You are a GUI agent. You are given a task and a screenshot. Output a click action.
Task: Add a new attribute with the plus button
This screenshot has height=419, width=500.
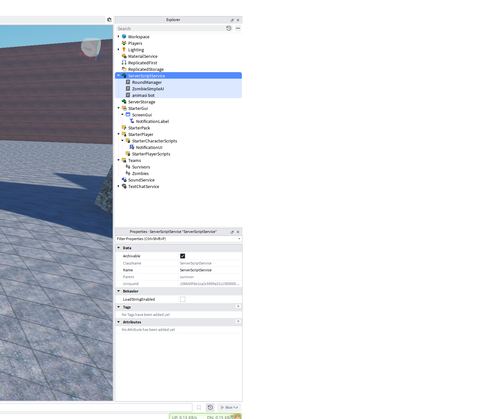coord(238,321)
